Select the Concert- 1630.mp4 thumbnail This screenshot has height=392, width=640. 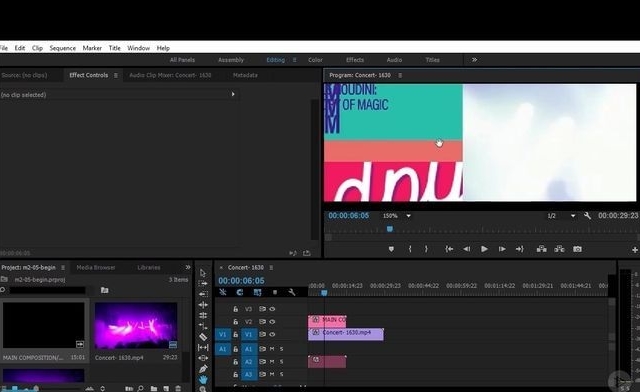(x=136, y=325)
